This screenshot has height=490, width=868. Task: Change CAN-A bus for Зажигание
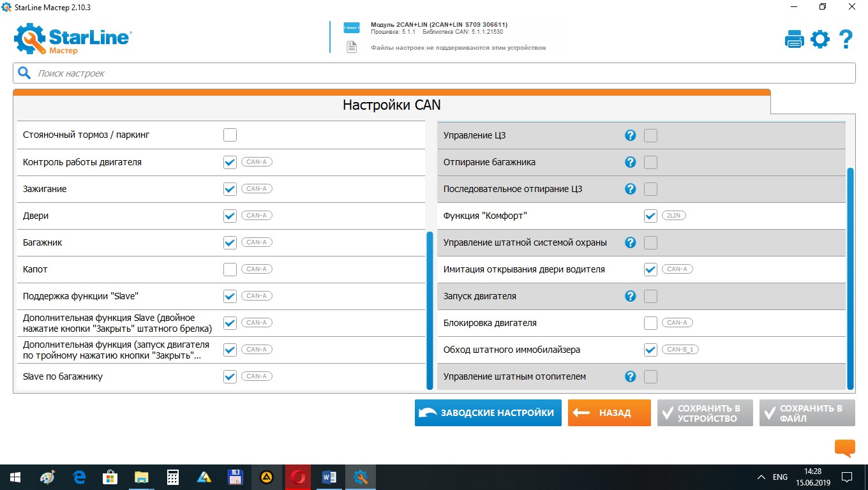(x=257, y=189)
